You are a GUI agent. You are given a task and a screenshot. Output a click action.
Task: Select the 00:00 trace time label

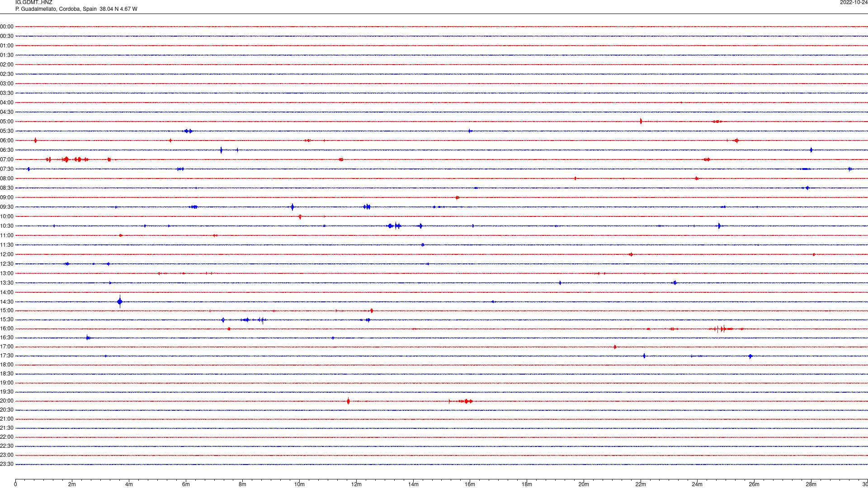7,27
